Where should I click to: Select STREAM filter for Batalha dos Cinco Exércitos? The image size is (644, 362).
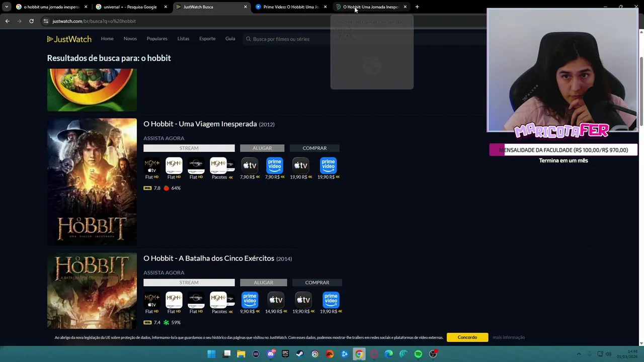pos(189,283)
